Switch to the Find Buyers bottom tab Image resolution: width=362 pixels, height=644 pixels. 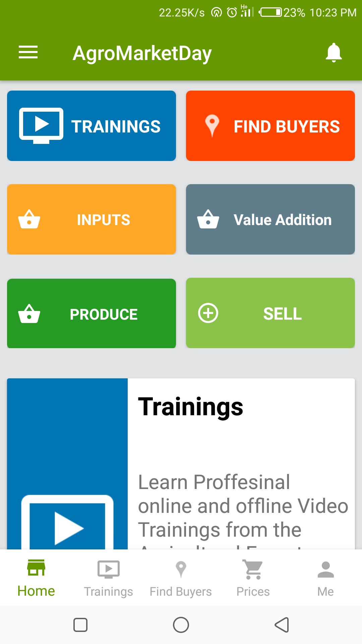pyautogui.click(x=181, y=578)
